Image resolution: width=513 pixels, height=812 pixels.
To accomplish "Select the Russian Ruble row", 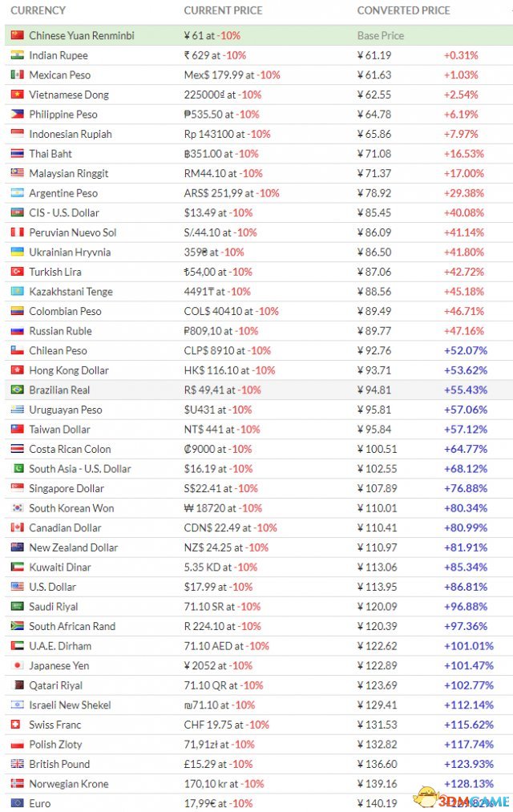I will (x=259, y=330).
